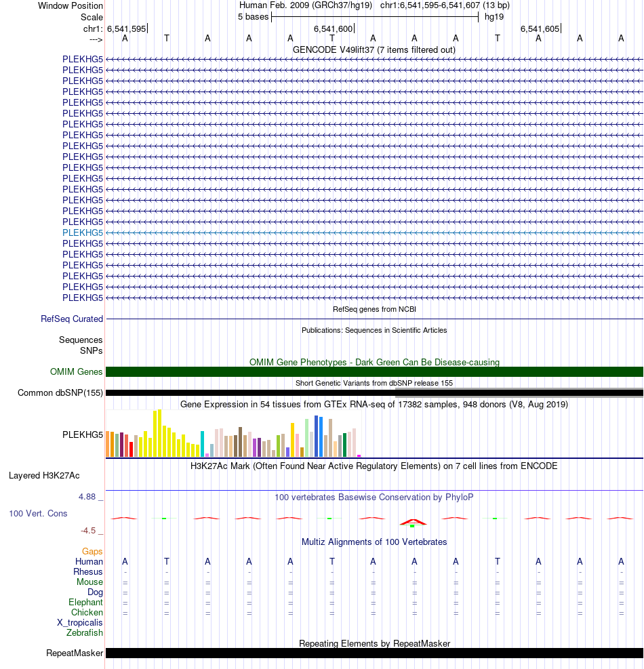644x669 pixels.
Task: Click the gray dbSNP variant bar
Action: tap(519, 392)
